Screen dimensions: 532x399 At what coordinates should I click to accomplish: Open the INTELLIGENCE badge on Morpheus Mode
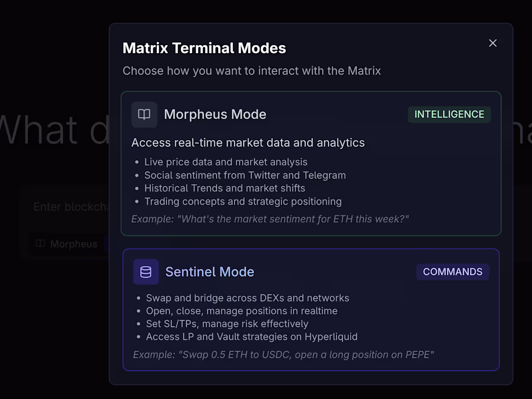449,115
